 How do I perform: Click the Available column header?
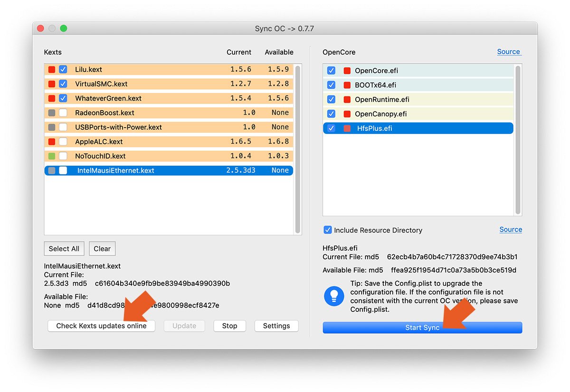click(279, 52)
